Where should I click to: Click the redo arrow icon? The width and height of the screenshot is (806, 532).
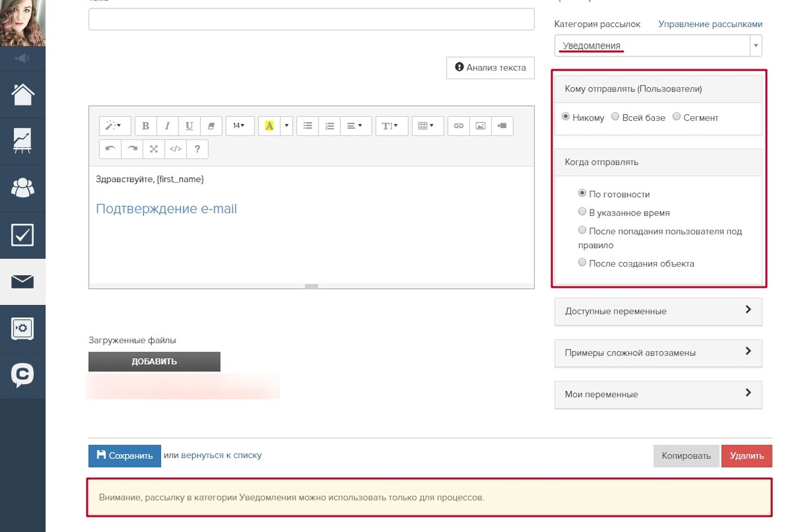tap(132, 149)
